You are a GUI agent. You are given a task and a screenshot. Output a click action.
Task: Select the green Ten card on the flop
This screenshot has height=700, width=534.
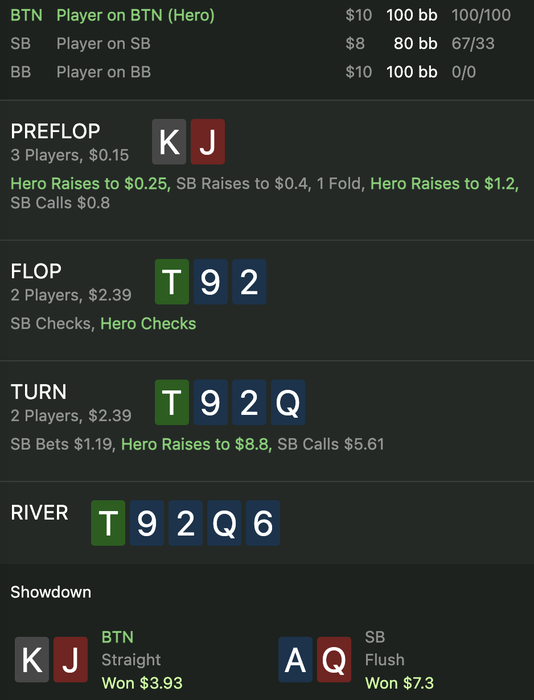(172, 282)
